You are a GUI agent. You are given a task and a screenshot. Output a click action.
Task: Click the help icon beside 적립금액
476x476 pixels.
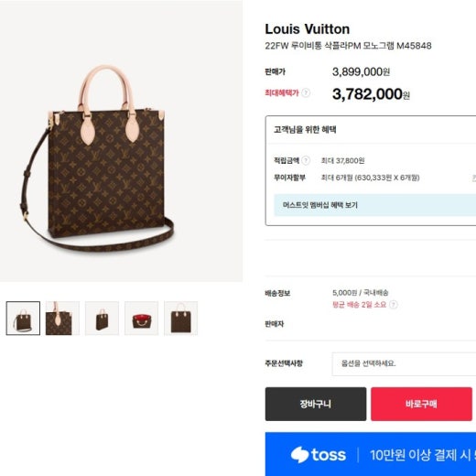tap(306, 160)
